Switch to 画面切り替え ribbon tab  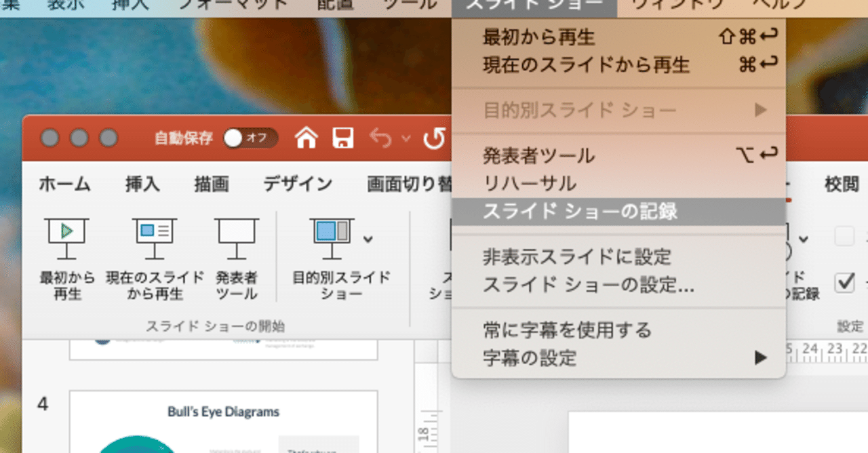(409, 184)
